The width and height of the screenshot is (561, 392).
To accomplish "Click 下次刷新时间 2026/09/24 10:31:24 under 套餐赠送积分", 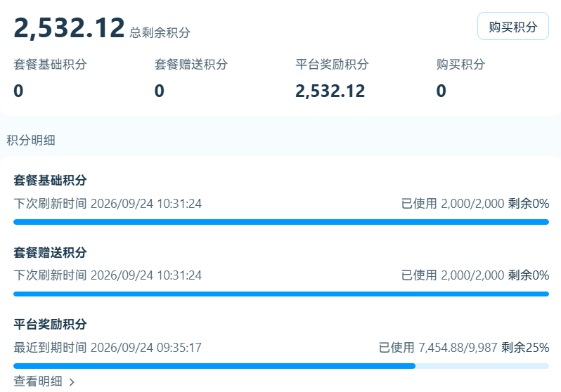I will (108, 275).
